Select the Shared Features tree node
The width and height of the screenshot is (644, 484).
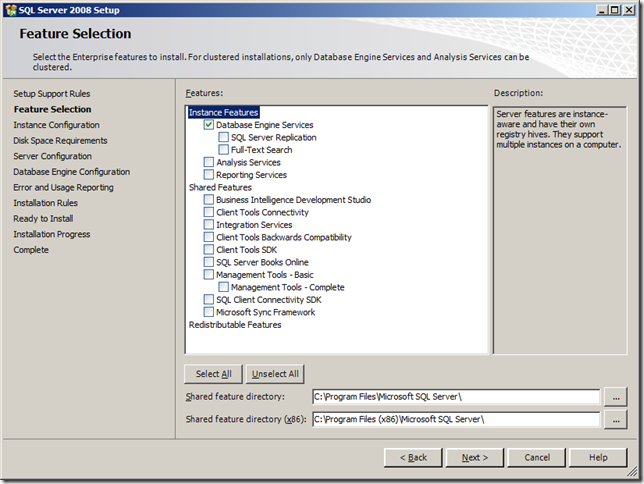pos(220,187)
